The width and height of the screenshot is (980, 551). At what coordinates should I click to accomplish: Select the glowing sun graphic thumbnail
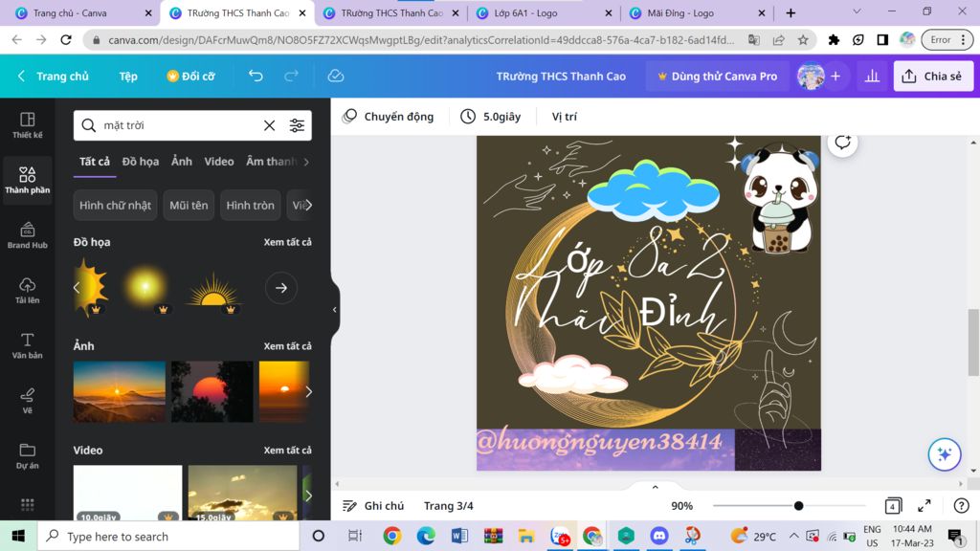(145, 287)
